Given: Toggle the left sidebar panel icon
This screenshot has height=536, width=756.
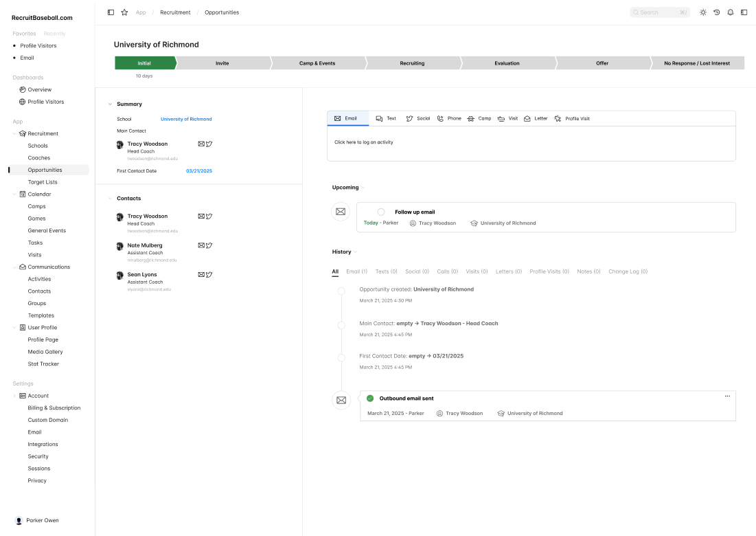Looking at the screenshot, I should pyautogui.click(x=111, y=12).
